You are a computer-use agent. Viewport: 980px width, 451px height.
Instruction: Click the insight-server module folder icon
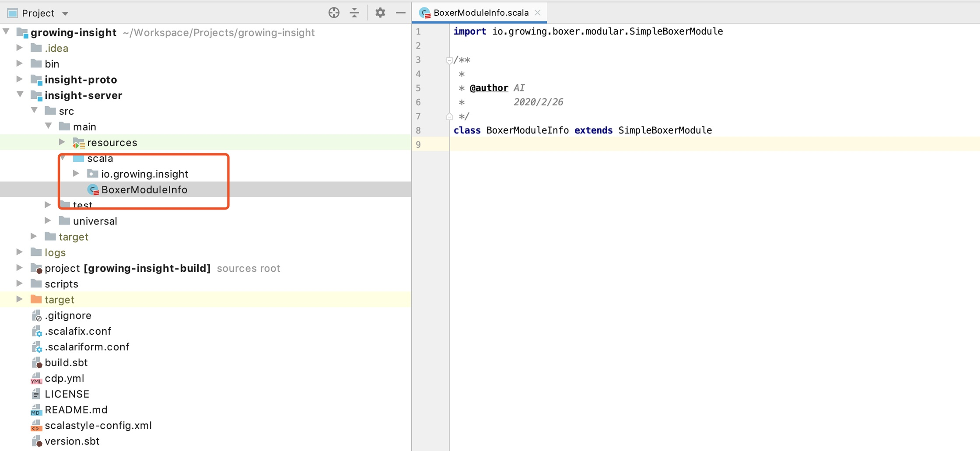(36, 95)
